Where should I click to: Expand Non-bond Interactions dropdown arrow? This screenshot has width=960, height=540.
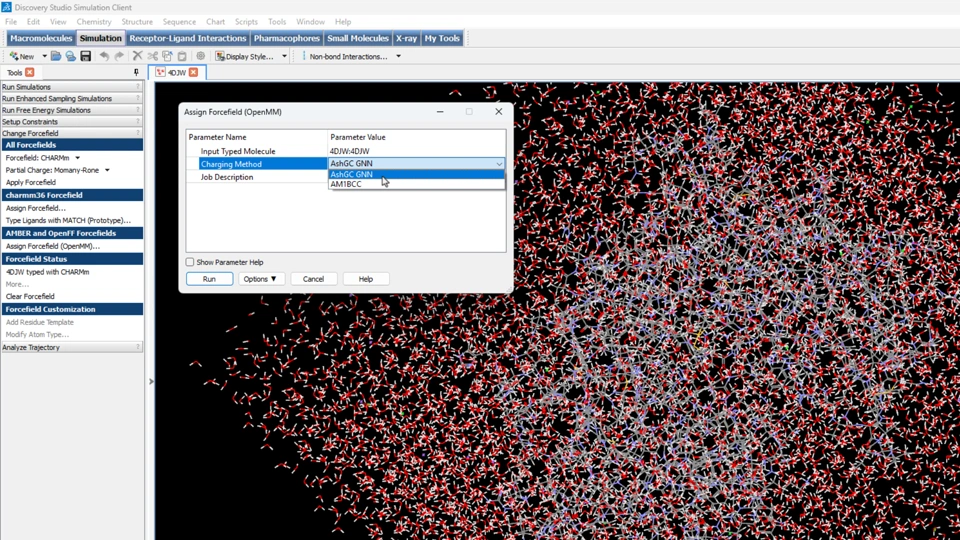pos(399,56)
